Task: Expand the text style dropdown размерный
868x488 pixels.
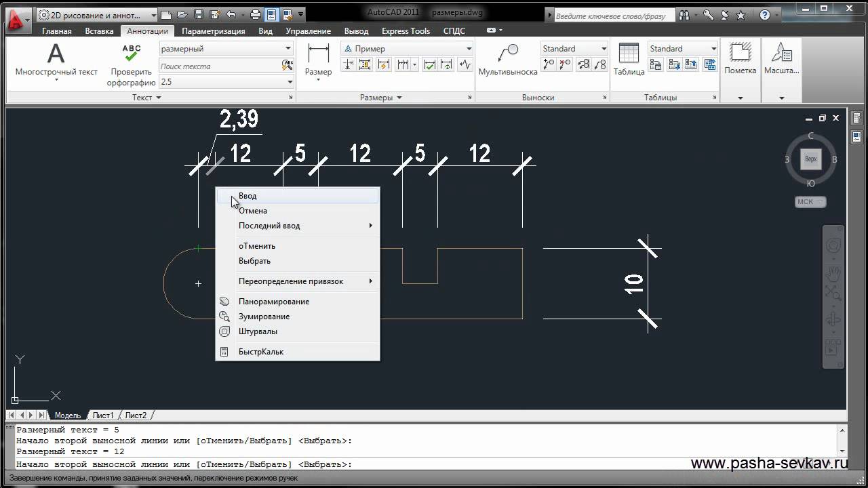Action: click(226, 49)
